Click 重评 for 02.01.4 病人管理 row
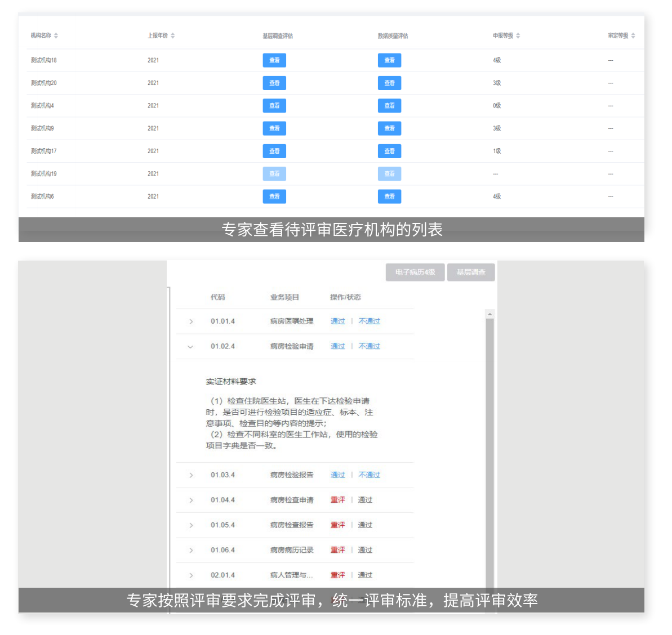 tap(337, 575)
